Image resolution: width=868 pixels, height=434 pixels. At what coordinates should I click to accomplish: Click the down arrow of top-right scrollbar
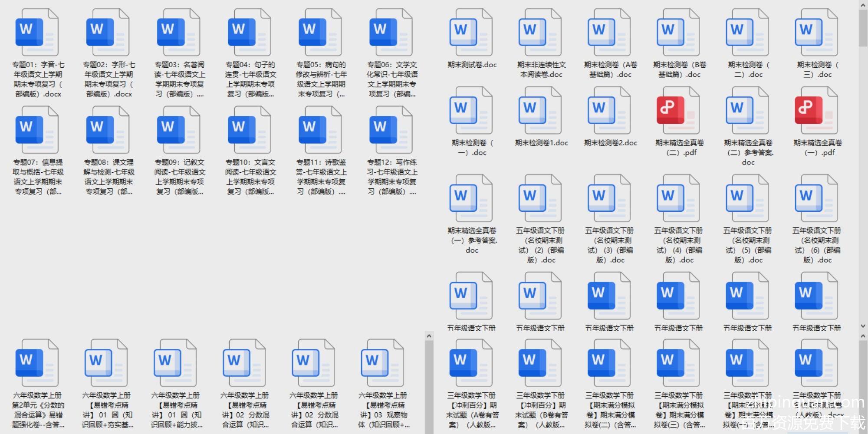click(x=863, y=326)
